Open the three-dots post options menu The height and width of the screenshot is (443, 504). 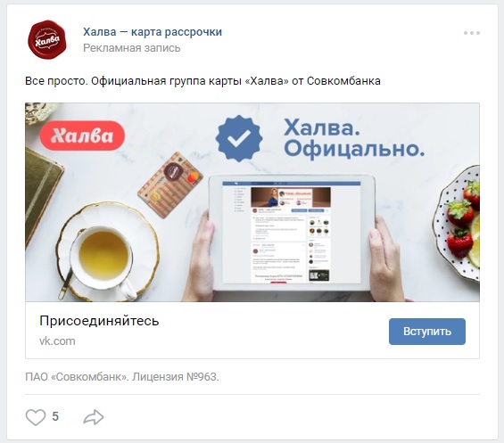(x=472, y=33)
